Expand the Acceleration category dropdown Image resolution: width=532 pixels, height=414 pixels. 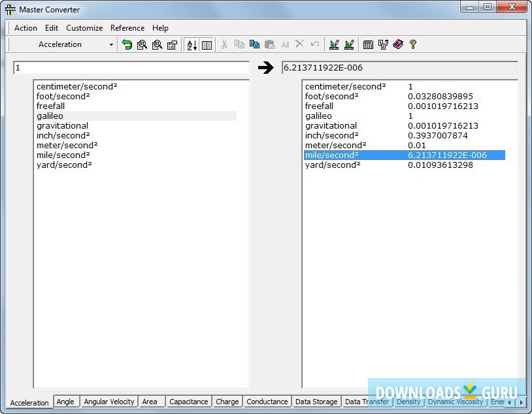111,44
